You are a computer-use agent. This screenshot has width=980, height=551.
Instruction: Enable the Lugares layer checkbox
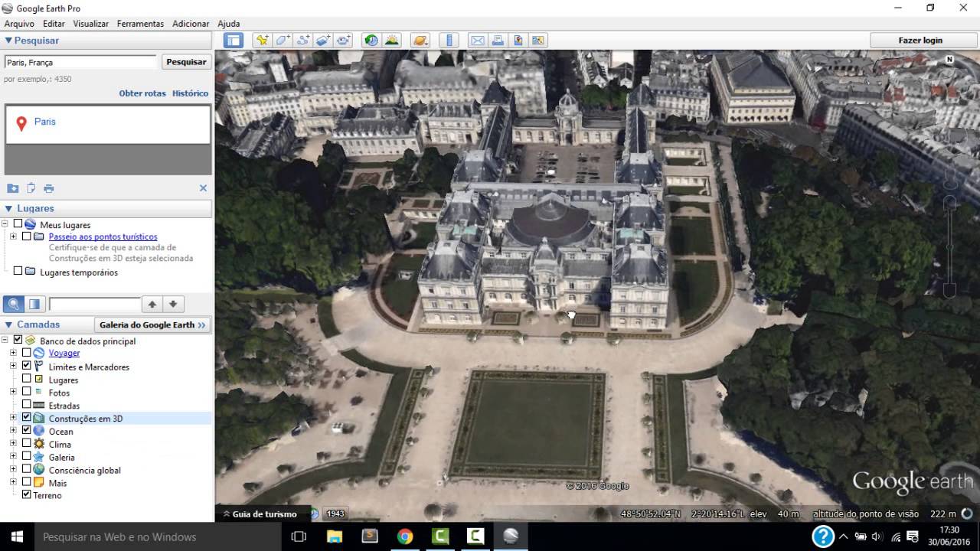click(27, 379)
